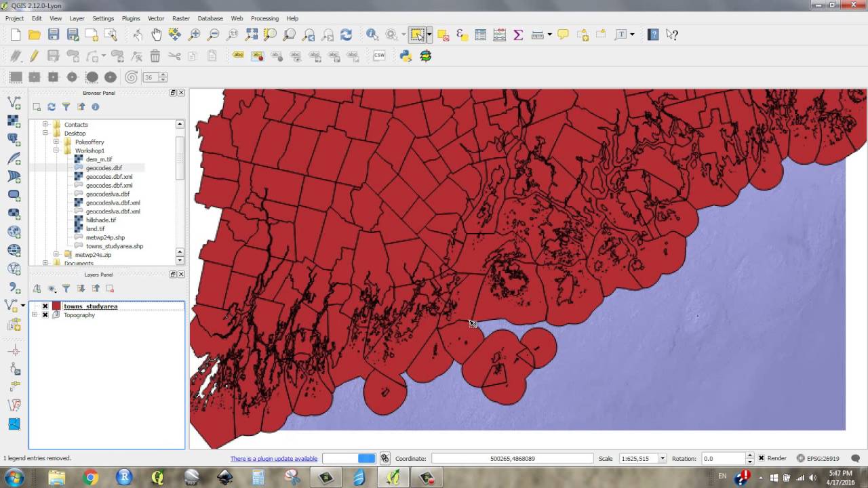Open the Raster menu
Image resolution: width=868 pixels, height=488 pixels.
pos(181,18)
